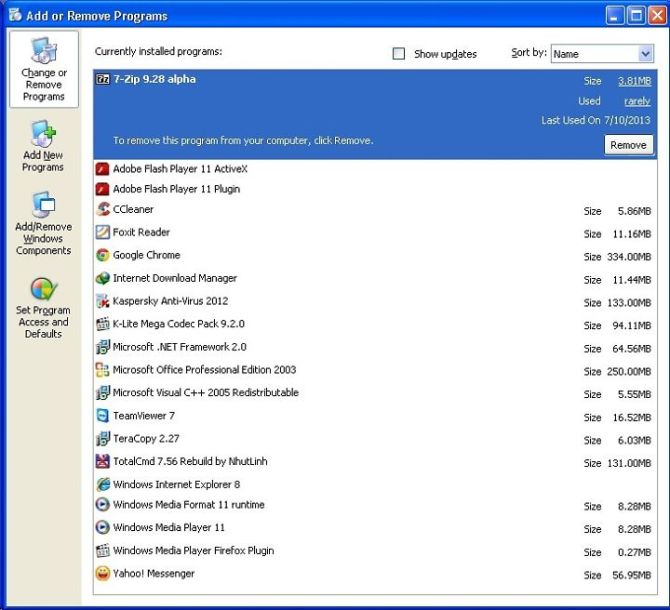This screenshot has height=610, width=670.
Task: Click the 'rarely' usage link
Action: tap(637, 101)
